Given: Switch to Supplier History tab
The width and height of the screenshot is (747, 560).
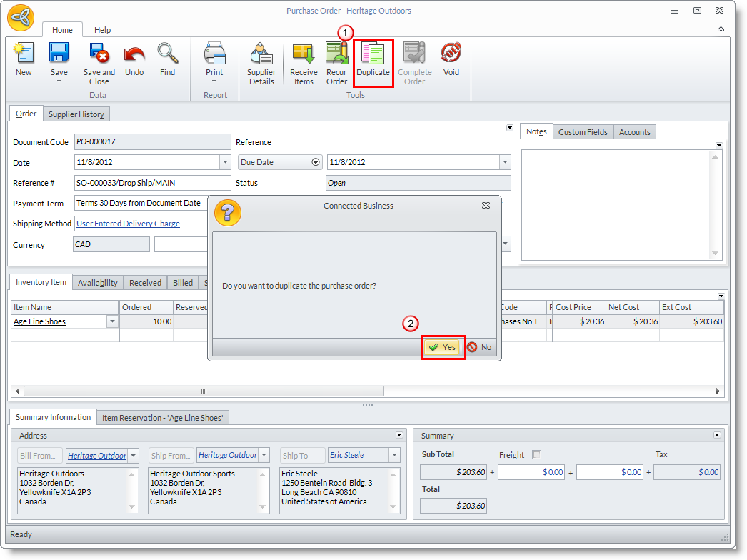Looking at the screenshot, I should click(x=76, y=114).
